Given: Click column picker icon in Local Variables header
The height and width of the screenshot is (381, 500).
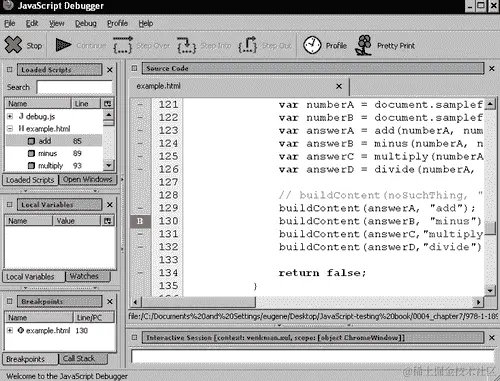Looking at the screenshot, I should point(107,221).
